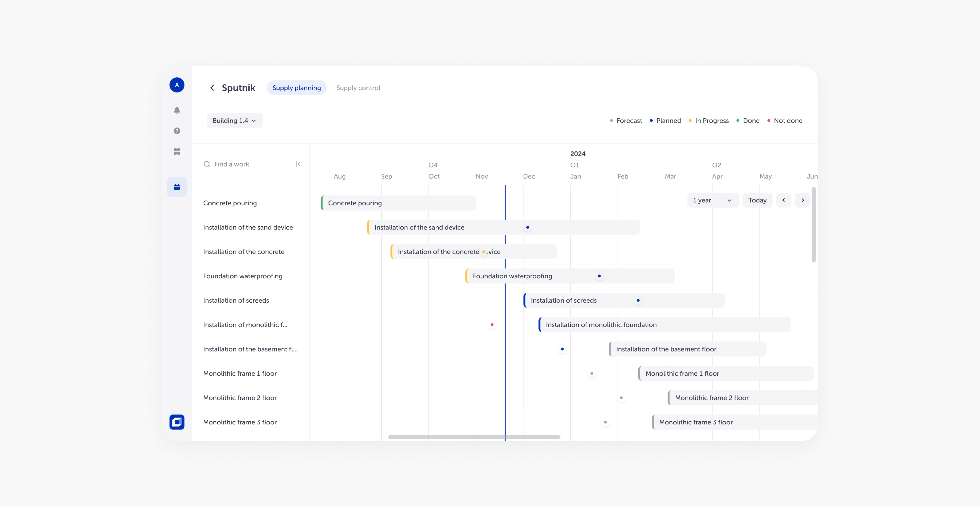Click the user avatar icon A
The image size is (980, 507).
click(x=177, y=85)
